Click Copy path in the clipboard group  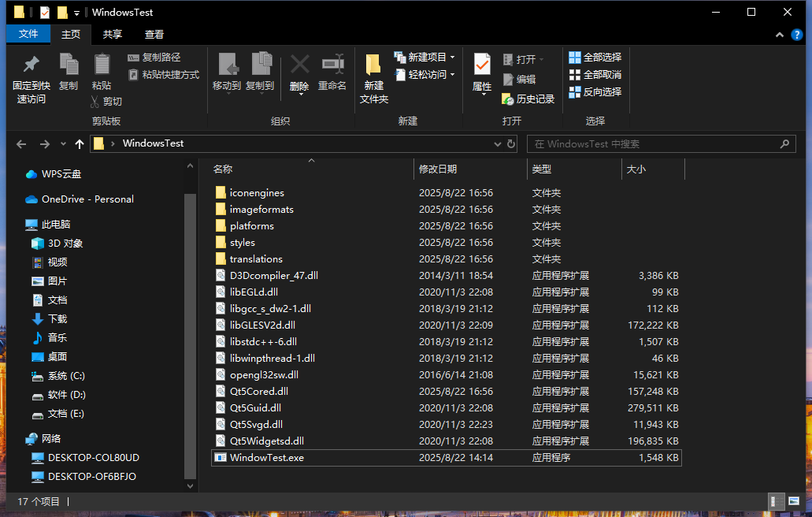[154, 58]
